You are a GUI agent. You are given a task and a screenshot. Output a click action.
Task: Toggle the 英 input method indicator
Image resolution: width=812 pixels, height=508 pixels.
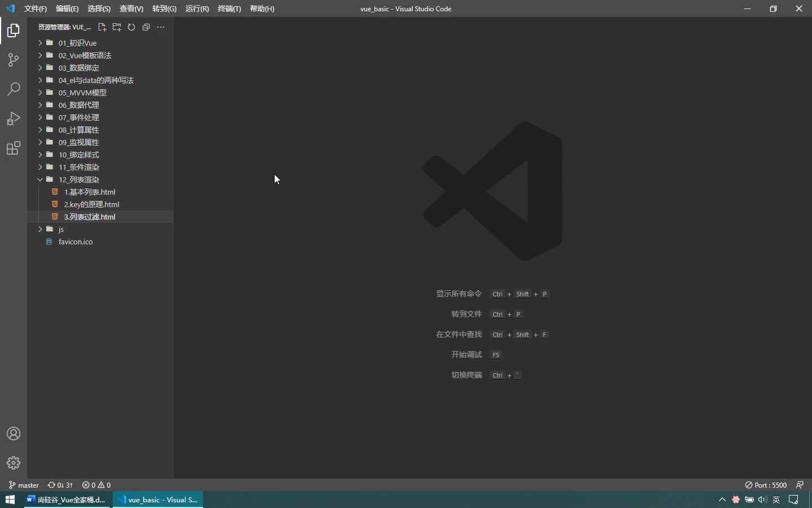coord(776,500)
